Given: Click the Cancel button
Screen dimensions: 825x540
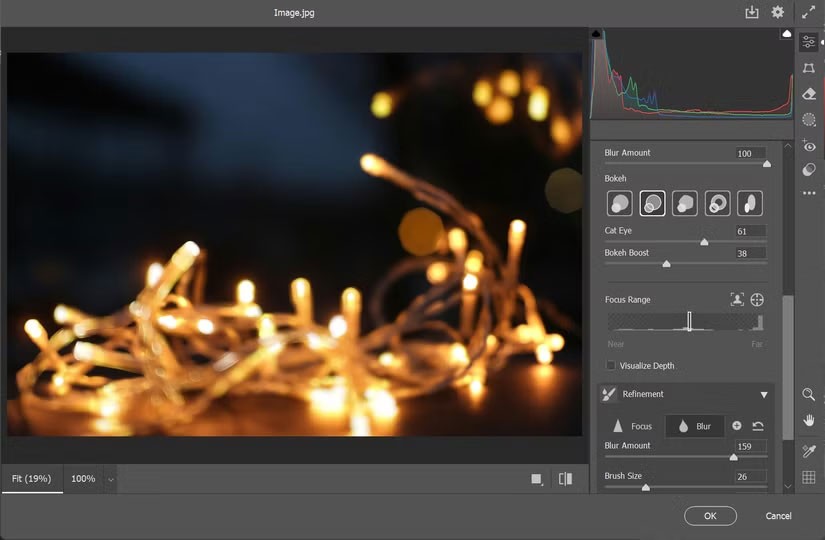Looking at the screenshot, I should click(778, 516).
